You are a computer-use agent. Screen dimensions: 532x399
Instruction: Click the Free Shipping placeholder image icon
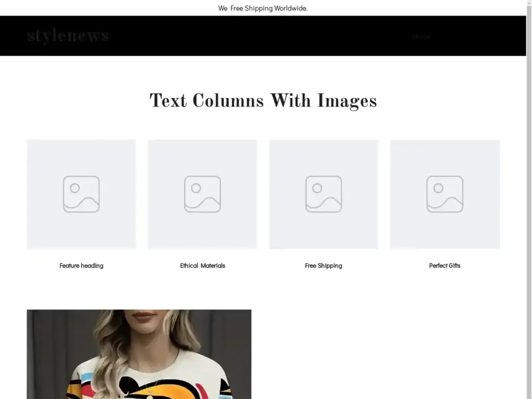[x=323, y=194]
